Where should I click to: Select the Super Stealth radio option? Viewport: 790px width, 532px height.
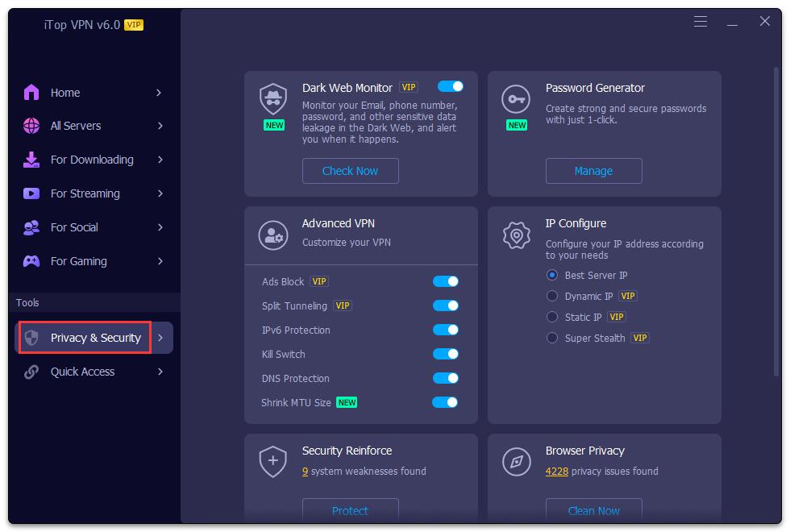point(552,338)
